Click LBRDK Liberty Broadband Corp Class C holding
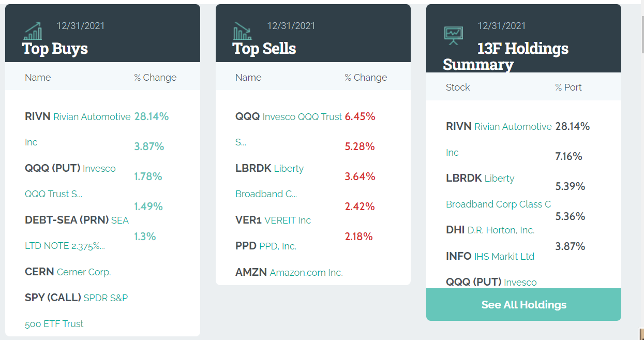The width and height of the screenshot is (644, 340). (x=499, y=191)
